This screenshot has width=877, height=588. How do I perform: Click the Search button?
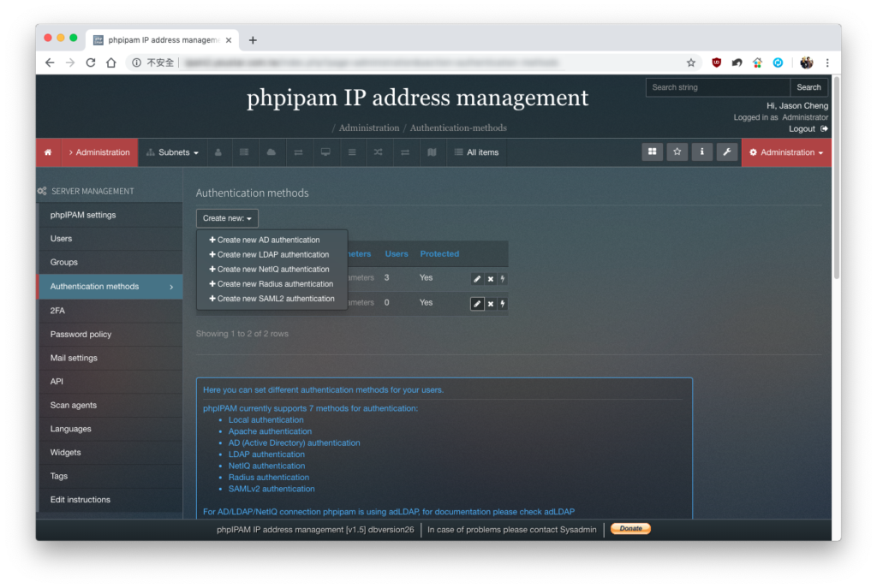pos(808,87)
